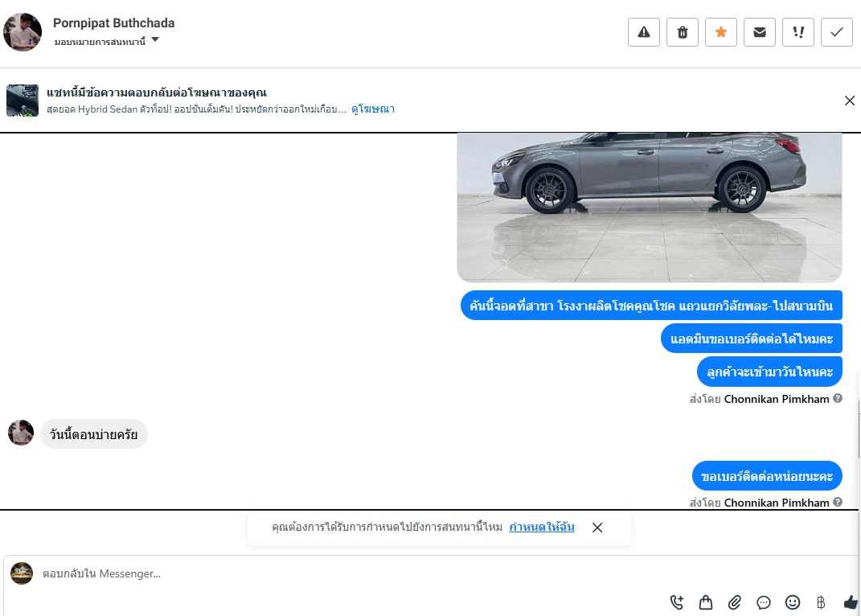
Task: Open sender info icon below ลูกค้าจะเข้ามาวันไหนคะ
Action: click(838, 398)
